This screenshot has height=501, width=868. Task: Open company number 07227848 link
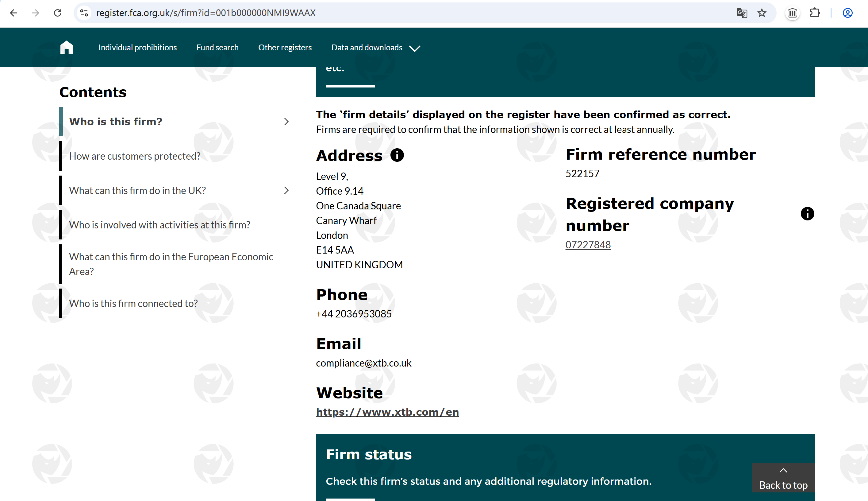click(588, 245)
